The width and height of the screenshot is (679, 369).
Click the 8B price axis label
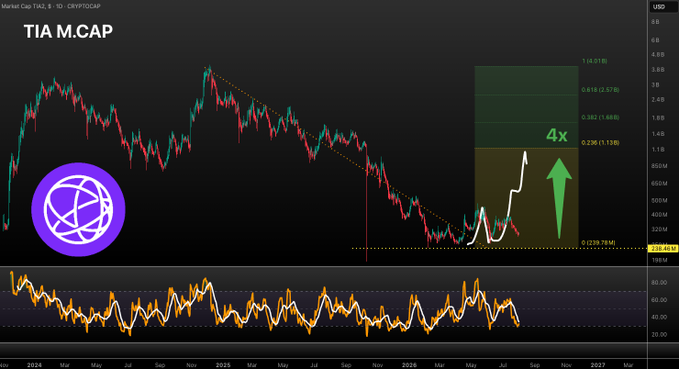655,22
